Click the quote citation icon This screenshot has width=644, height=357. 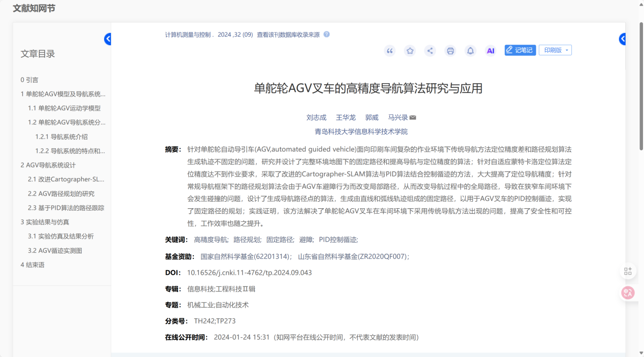[390, 51]
